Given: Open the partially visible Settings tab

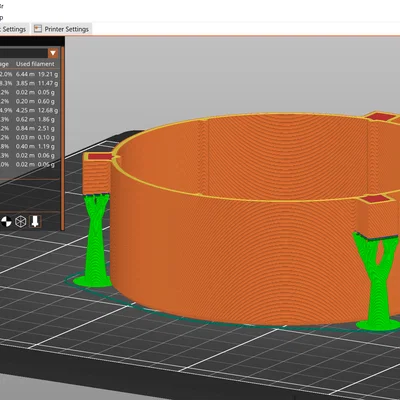Looking at the screenshot, I should click(x=14, y=29).
